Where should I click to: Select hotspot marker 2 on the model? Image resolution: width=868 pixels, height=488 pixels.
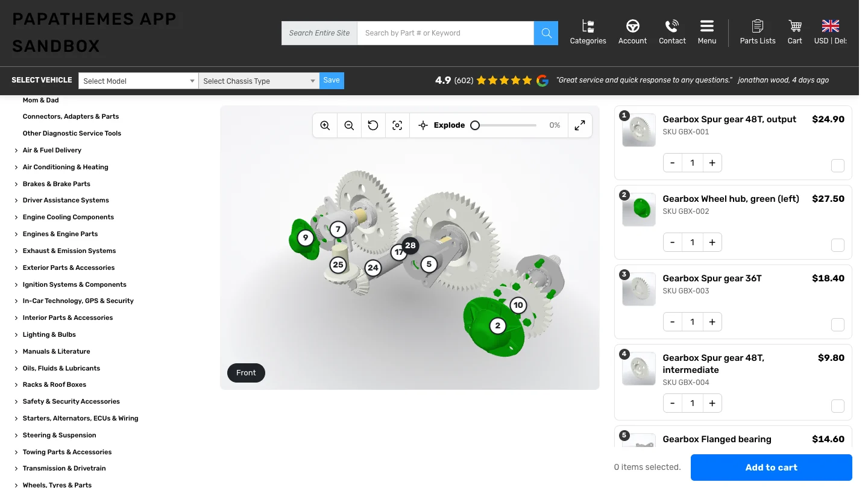(x=497, y=326)
